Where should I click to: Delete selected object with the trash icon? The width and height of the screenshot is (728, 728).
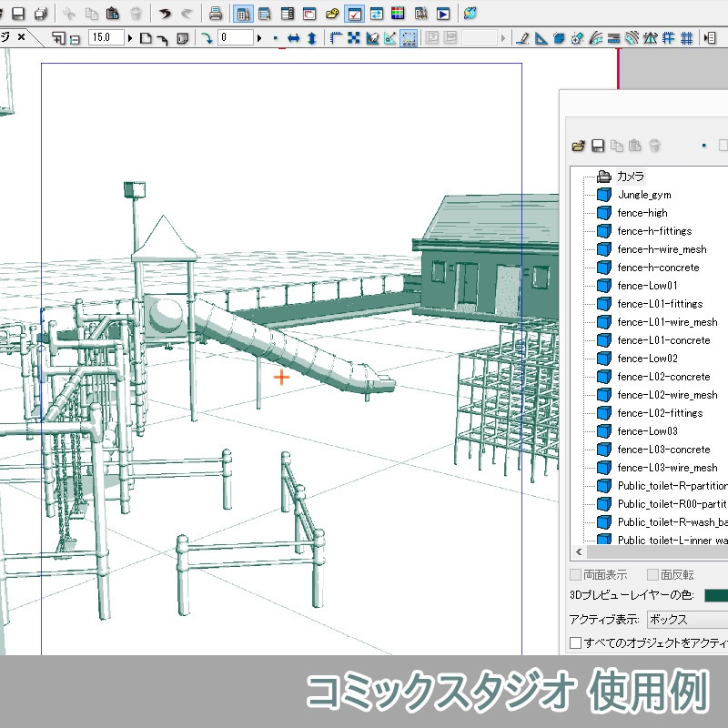654,146
